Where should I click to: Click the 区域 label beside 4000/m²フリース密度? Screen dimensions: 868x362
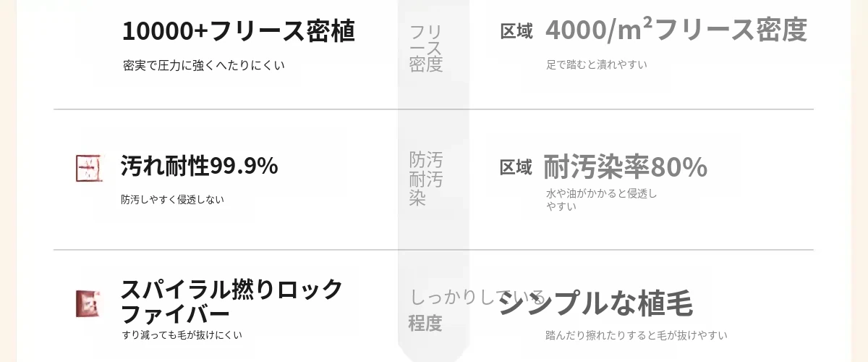(x=516, y=31)
